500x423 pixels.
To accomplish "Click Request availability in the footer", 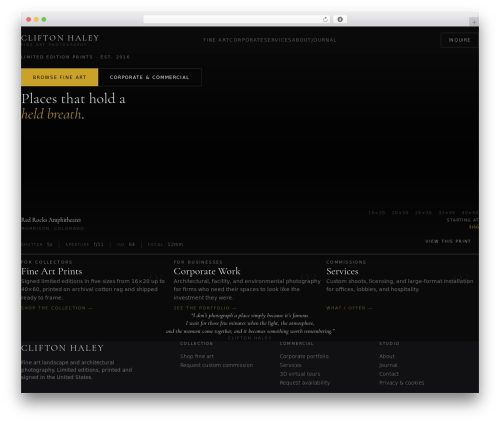I will [305, 383].
